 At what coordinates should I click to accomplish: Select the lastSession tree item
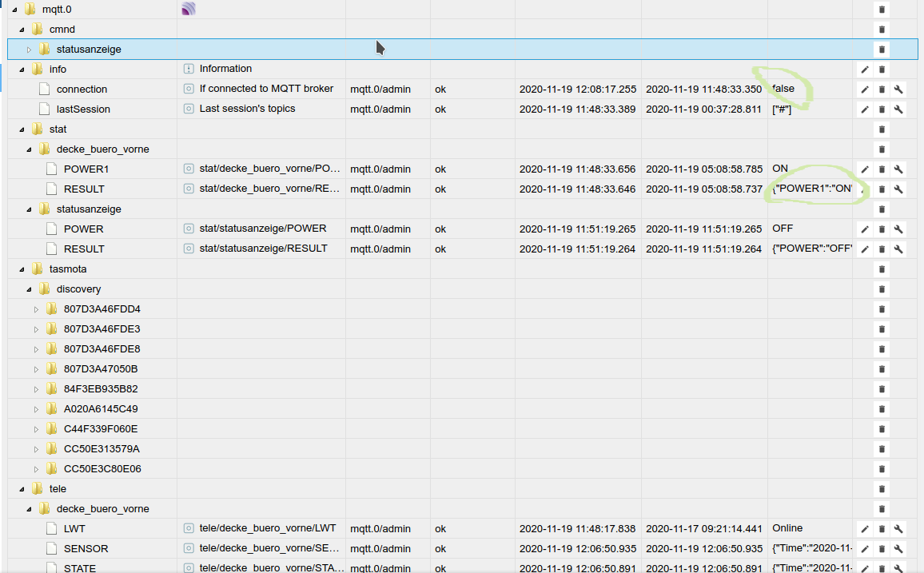pos(83,109)
